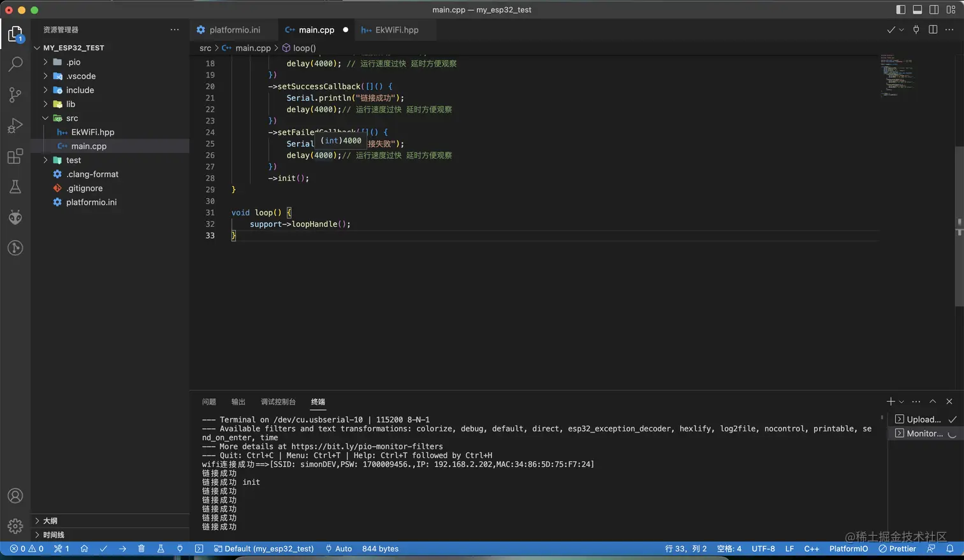This screenshot has height=560, width=964.
Task: Open Run and Debug view
Action: 15,126
